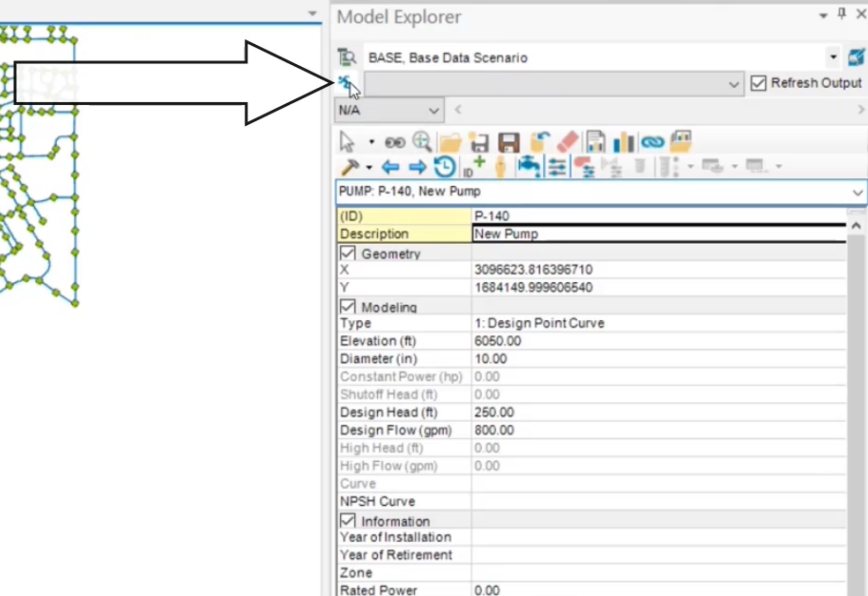Click the sliders settings icon
Viewport: 868px width, 596px height.
pos(557,167)
